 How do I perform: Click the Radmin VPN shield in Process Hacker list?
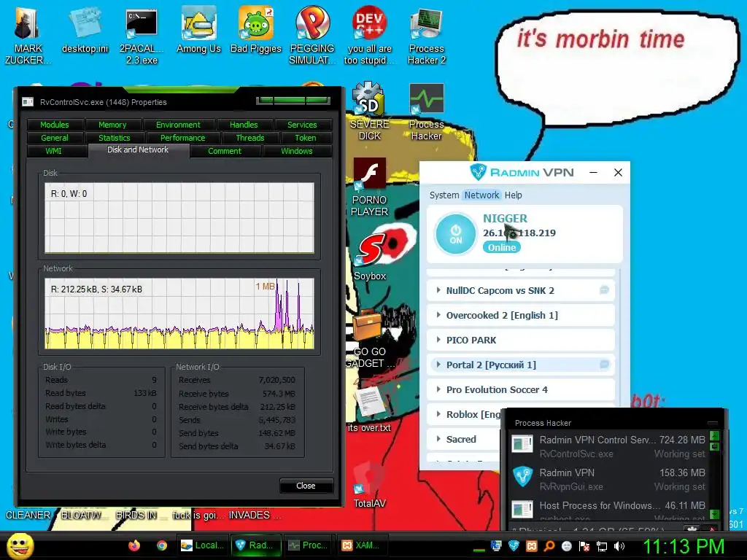[x=522, y=477]
